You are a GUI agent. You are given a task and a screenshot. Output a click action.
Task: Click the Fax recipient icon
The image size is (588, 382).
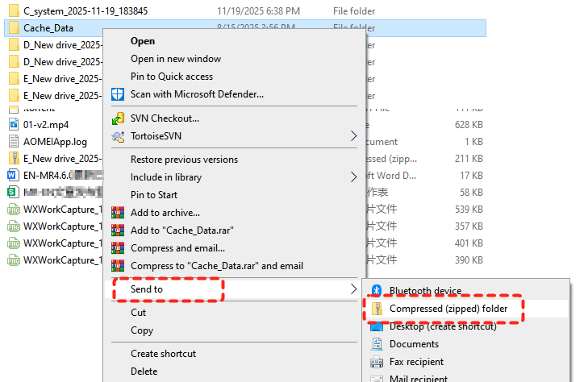pos(377,362)
